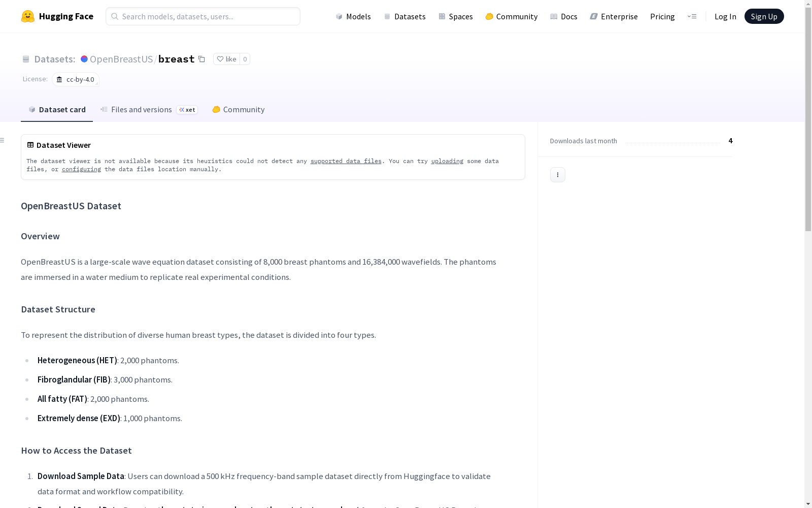Open the Models nav item
Viewport: 812px width, 508px height.
[x=353, y=16]
